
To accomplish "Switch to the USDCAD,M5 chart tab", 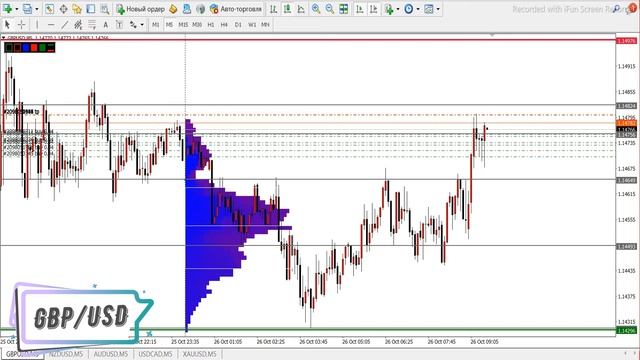I will coord(156,354).
